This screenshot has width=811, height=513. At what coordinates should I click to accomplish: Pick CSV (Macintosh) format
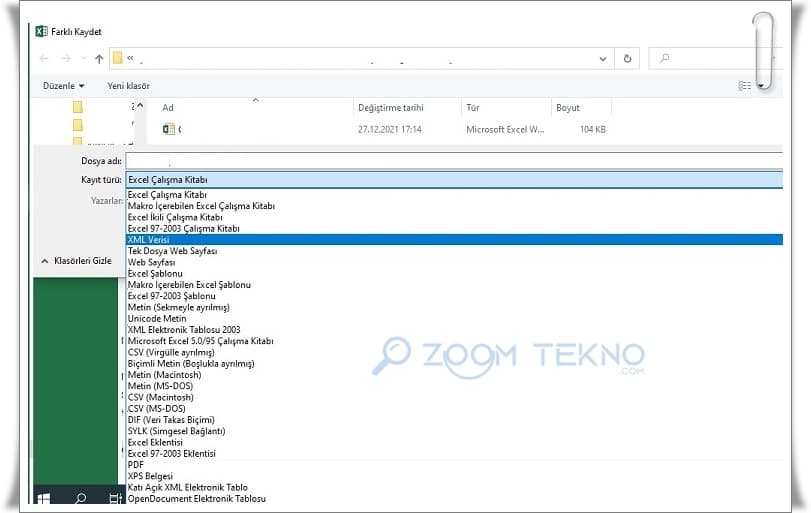(x=454, y=398)
